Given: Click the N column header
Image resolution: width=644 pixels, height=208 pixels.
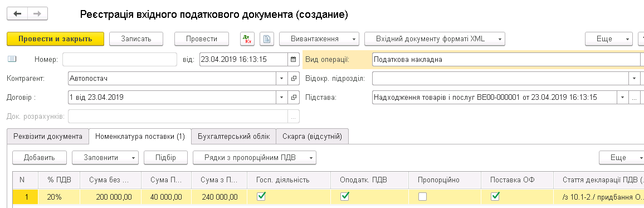Looking at the screenshot, I should pyautogui.click(x=26, y=180).
